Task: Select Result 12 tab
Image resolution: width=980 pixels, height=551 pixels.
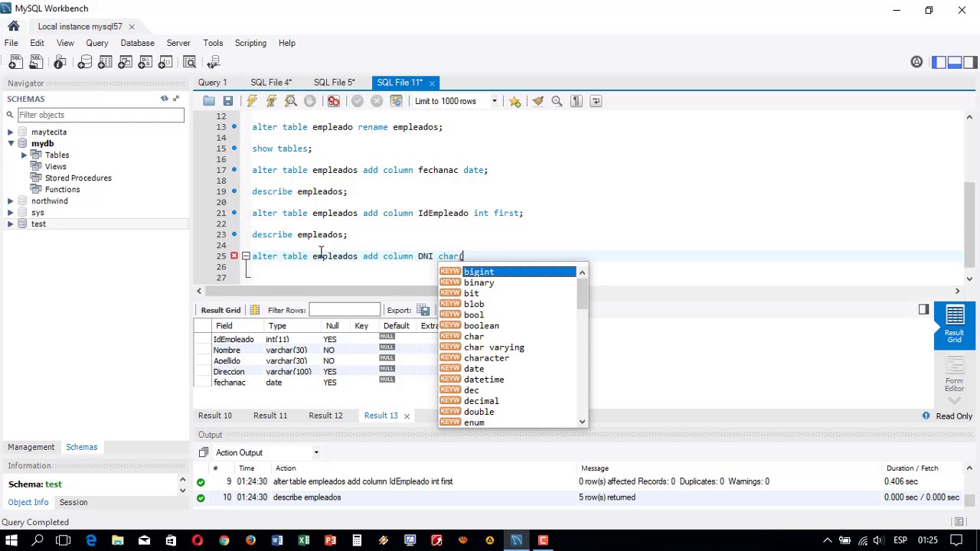Action: (325, 416)
